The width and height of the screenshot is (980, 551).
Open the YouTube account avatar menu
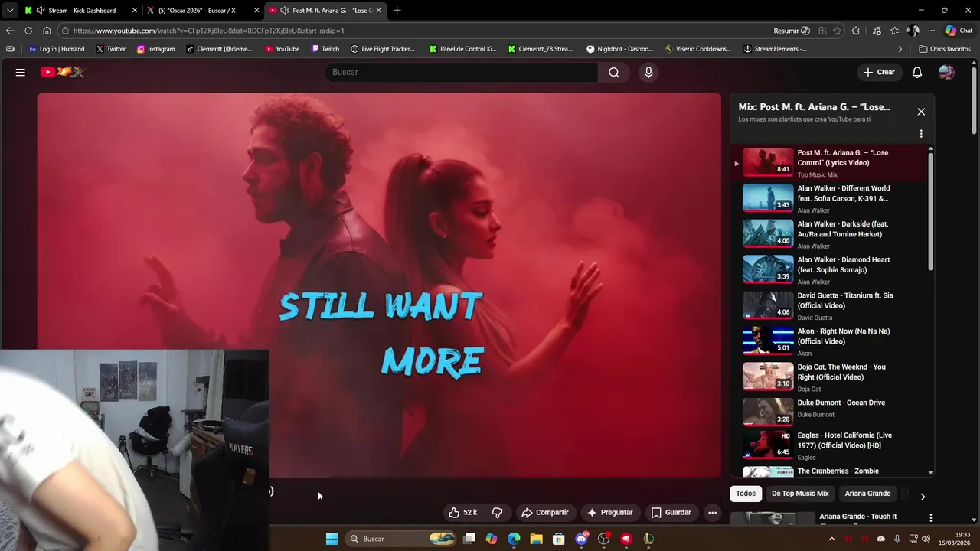[947, 72]
